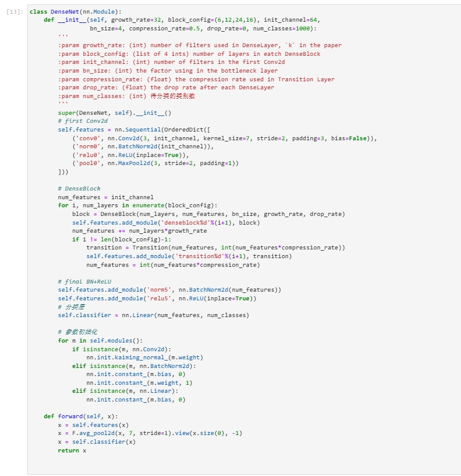The height and width of the screenshot is (476, 461).
Task: Click the add_module 'transition%d' line
Action: tap(189, 256)
